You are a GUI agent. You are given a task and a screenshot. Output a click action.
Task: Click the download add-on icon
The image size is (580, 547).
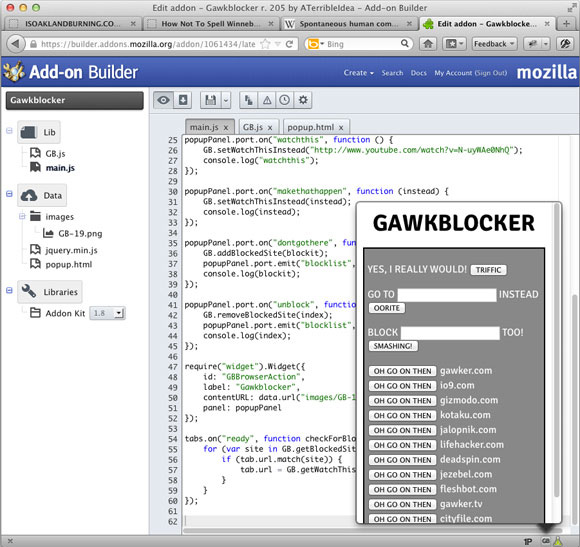[x=183, y=100]
